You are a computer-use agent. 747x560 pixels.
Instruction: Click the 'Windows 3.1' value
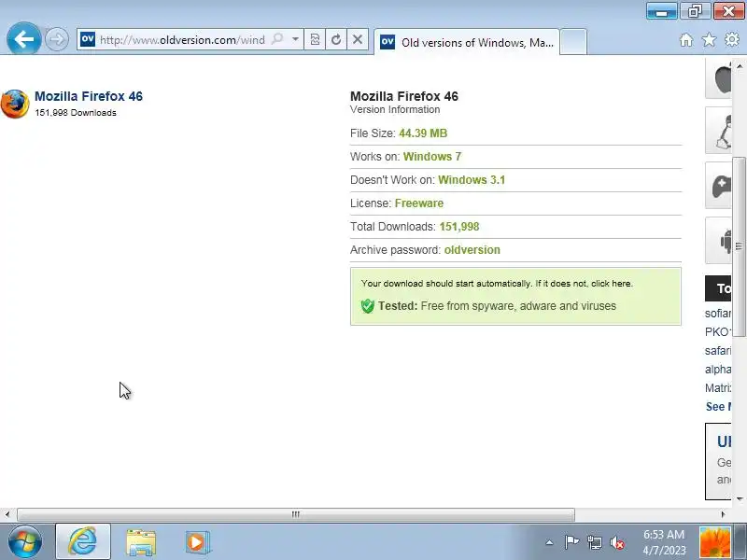pyautogui.click(x=472, y=180)
